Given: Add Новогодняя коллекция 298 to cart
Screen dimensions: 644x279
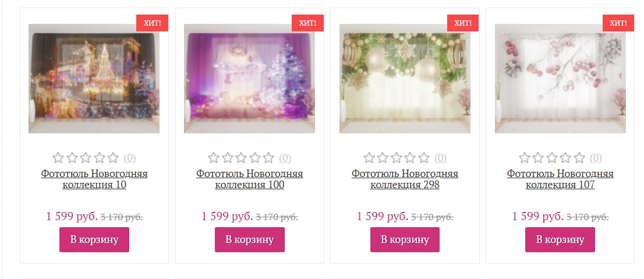Looking at the screenshot, I should click(x=405, y=239).
